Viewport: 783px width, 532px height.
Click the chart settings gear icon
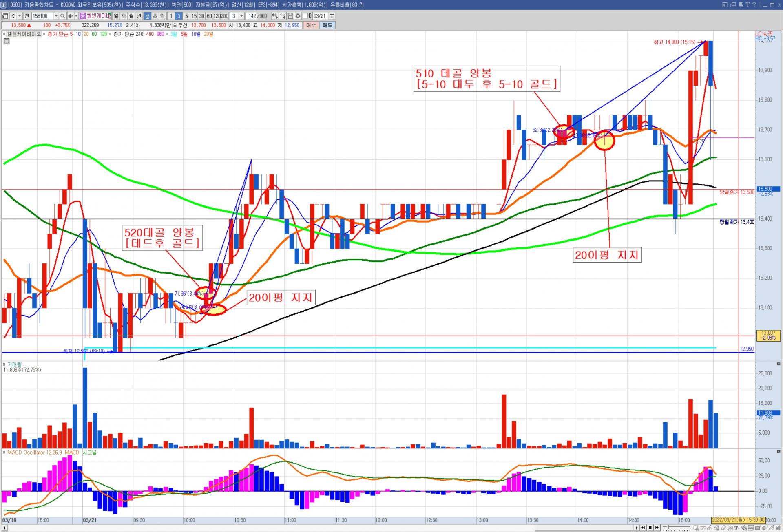[298, 16]
